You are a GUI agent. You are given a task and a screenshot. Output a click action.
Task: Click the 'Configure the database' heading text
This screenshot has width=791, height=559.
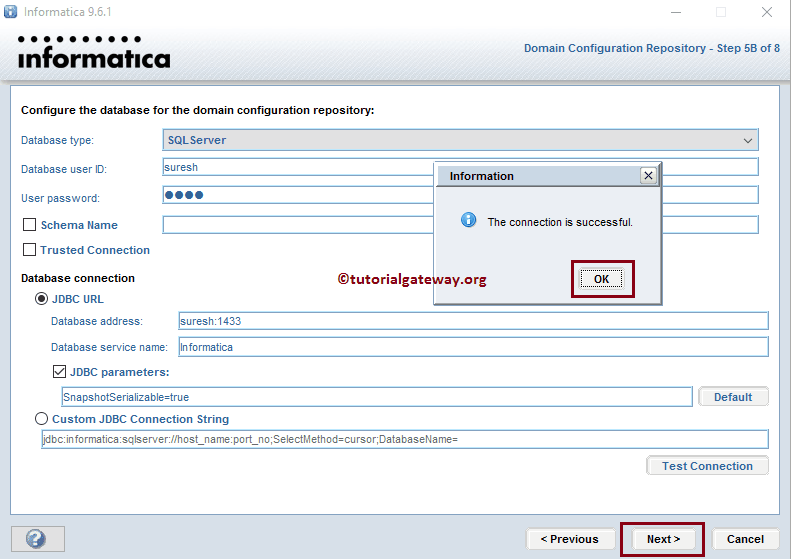coord(197,110)
